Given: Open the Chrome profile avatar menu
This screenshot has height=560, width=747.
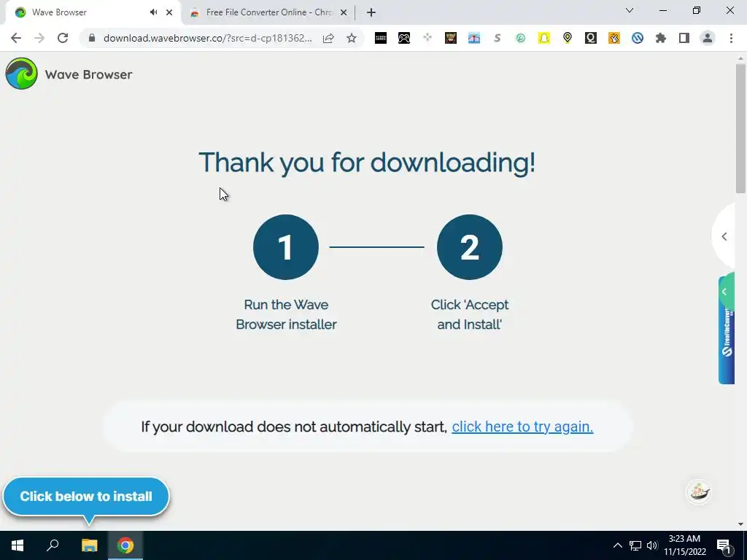Looking at the screenshot, I should [x=708, y=38].
